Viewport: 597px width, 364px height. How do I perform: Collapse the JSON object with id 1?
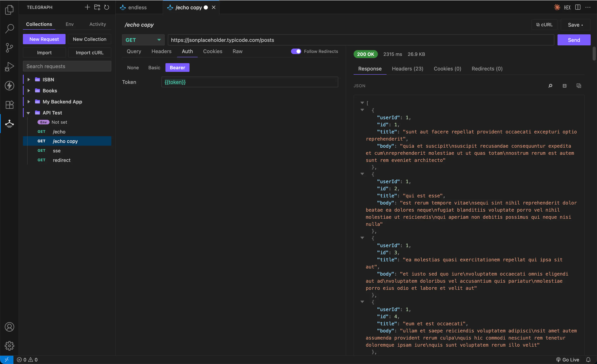(x=362, y=110)
